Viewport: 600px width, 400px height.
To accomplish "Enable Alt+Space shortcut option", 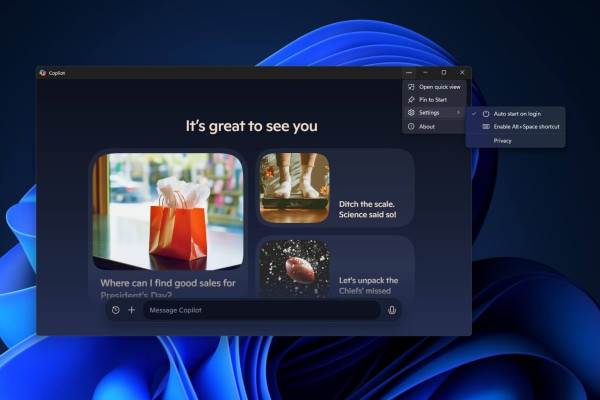I will pos(515,127).
